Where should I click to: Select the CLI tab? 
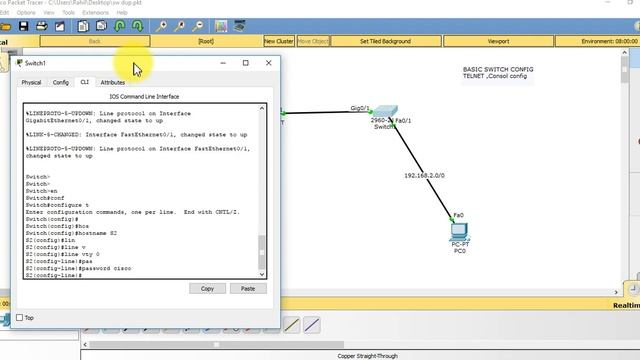84,82
